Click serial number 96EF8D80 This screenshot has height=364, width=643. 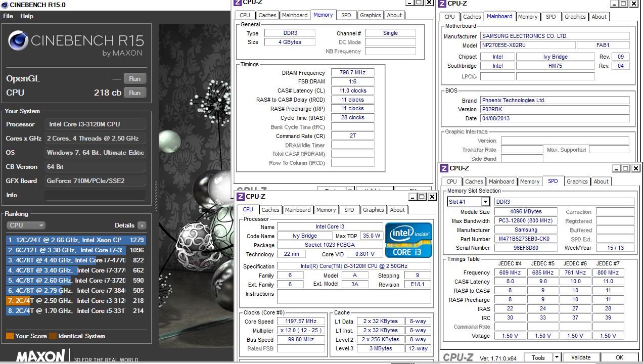point(526,248)
